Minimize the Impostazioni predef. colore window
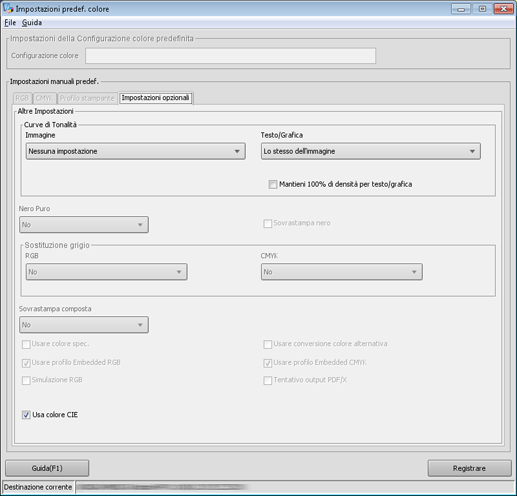This screenshot has height=496, width=517. (461, 9)
